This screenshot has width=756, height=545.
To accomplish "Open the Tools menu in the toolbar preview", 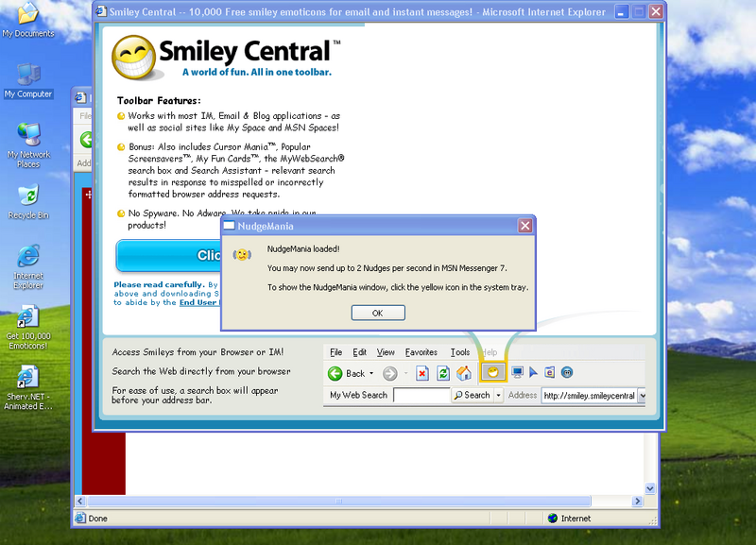I will pos(460,352).
